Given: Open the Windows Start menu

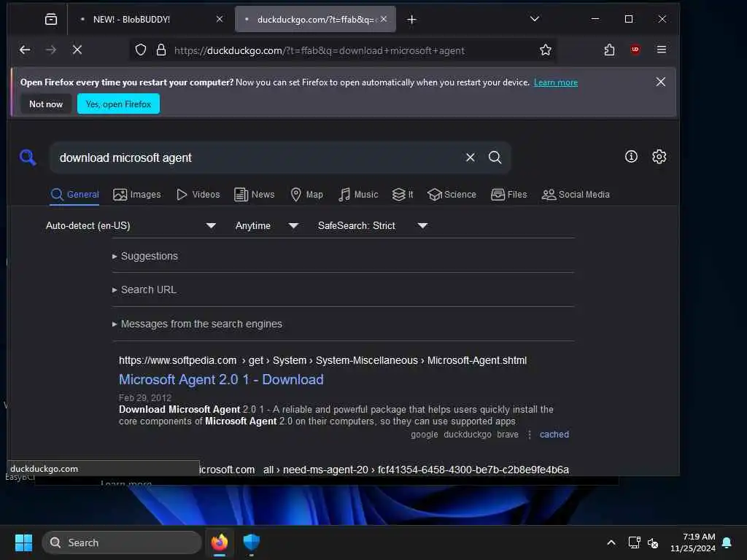Looking at the screenshot, I should [23, 542].
